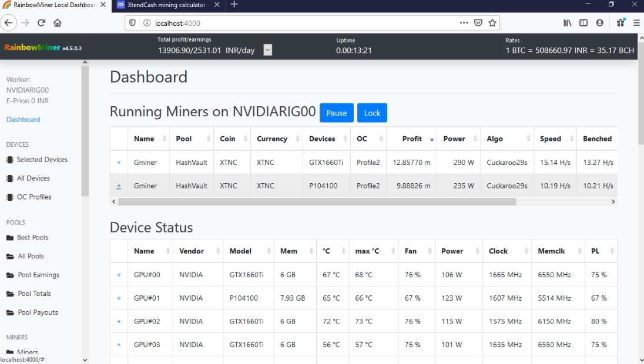
Task: Click the sidebar scroll down arrow
Action: (85, 360)
